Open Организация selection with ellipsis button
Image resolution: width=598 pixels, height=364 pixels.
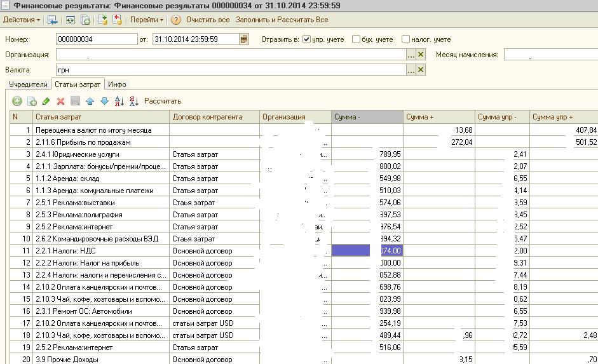[411, 55]
